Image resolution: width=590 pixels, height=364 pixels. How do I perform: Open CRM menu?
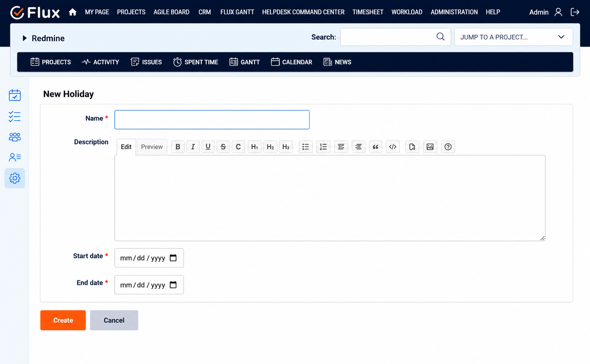(205, 12)
